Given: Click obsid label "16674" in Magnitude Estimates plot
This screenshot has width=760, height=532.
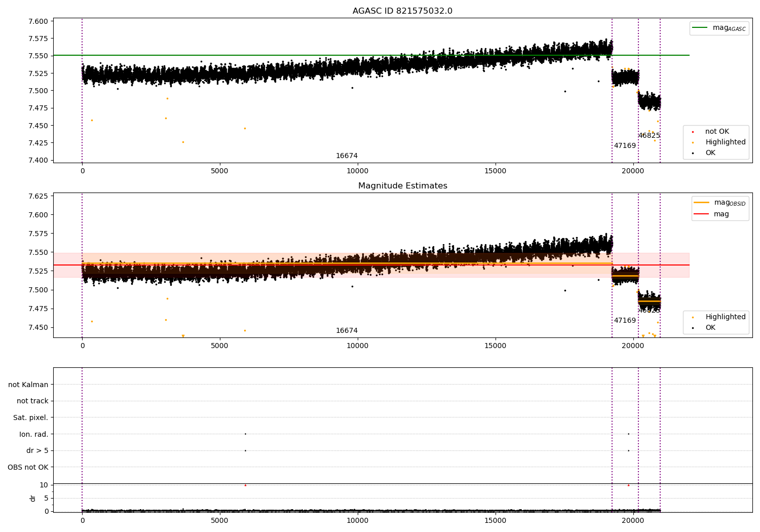Looking at the screenshot, I should [x=347, y=331].
